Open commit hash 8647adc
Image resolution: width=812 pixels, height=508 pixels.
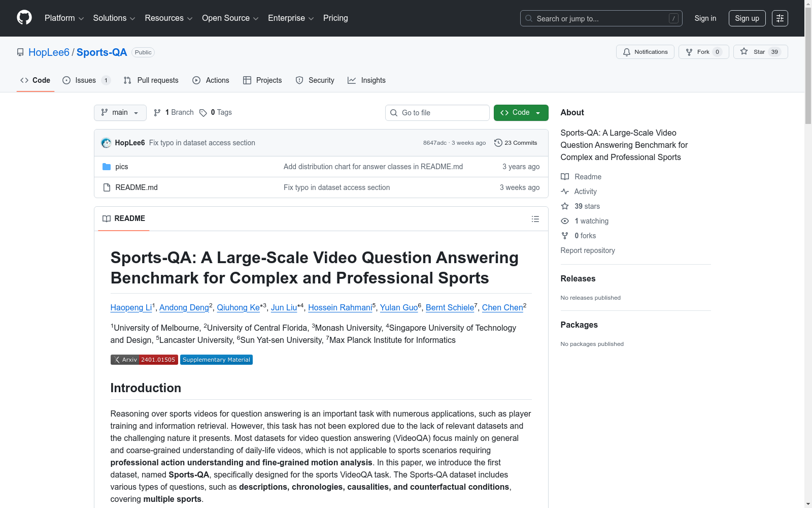click(435, 143)
